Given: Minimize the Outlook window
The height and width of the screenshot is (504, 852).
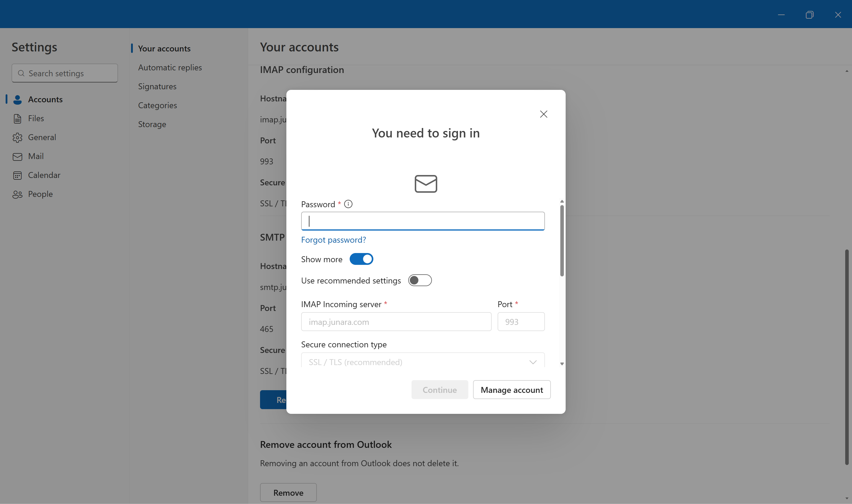Looking at the screenshot, I should point(781,14).
